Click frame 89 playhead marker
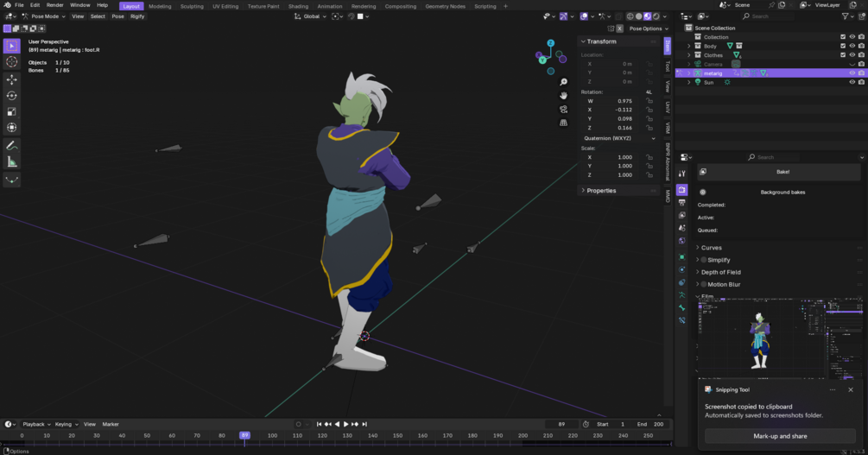This screenshot has width=868, height=455. pos(244,435)
